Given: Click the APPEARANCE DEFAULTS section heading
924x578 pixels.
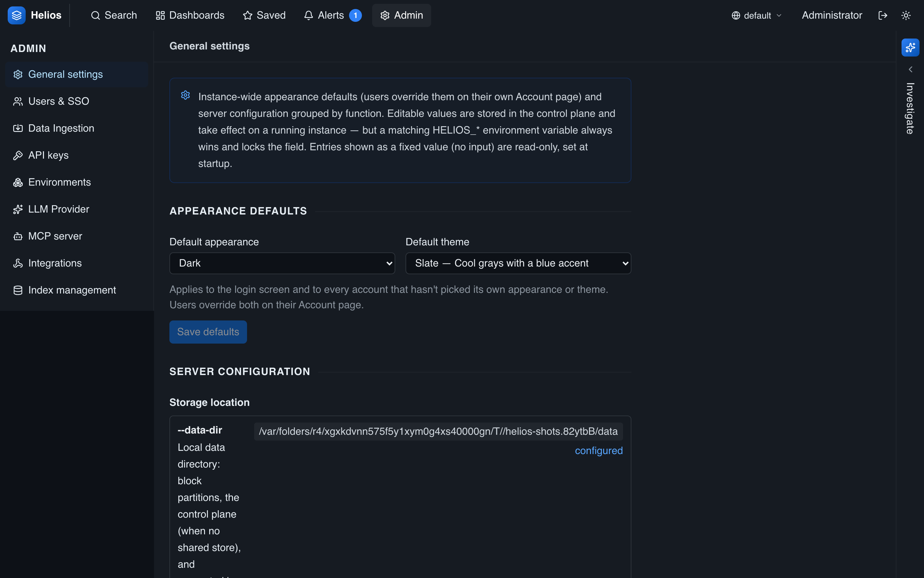Looking at the screenshot, I should tap(238, 211).
